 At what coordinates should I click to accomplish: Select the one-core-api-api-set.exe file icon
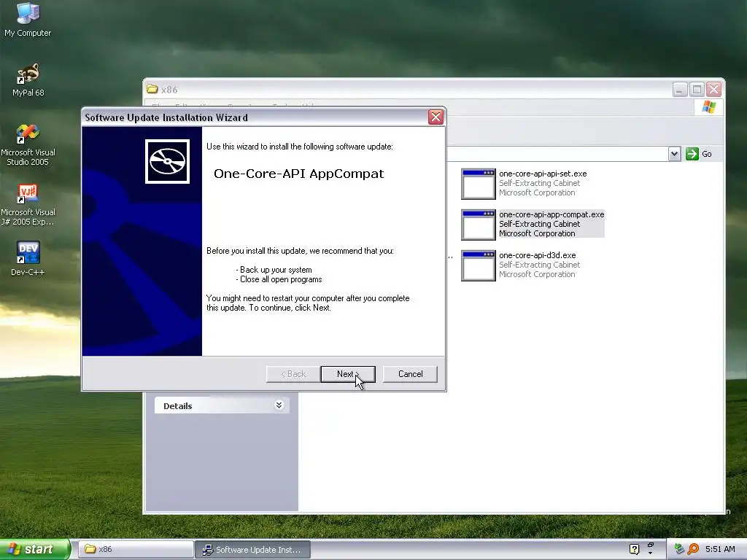pos(479,184)
